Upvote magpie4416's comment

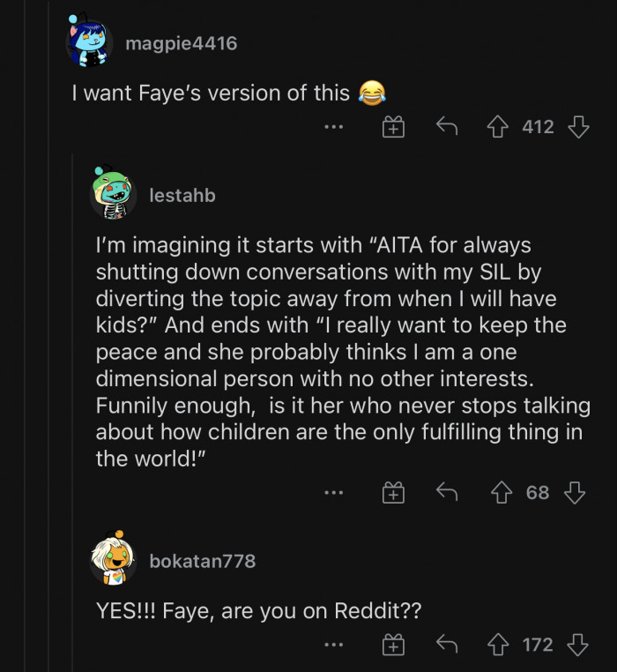coord(499,127)
